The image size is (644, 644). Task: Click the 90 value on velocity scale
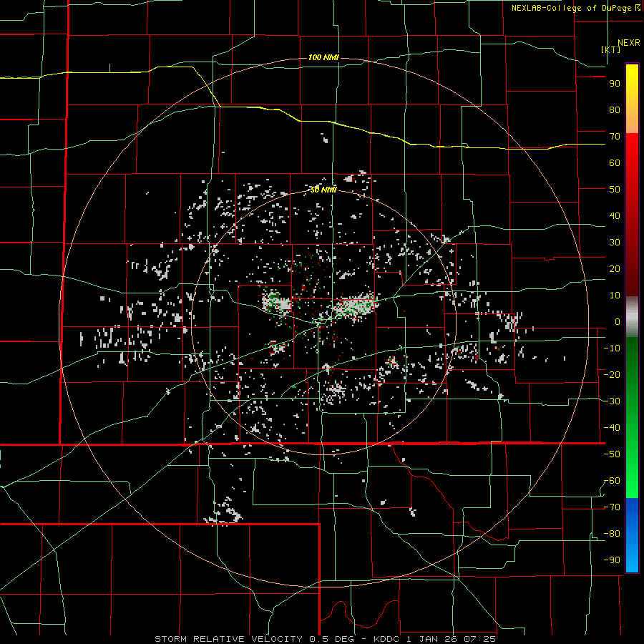(615, 84)
